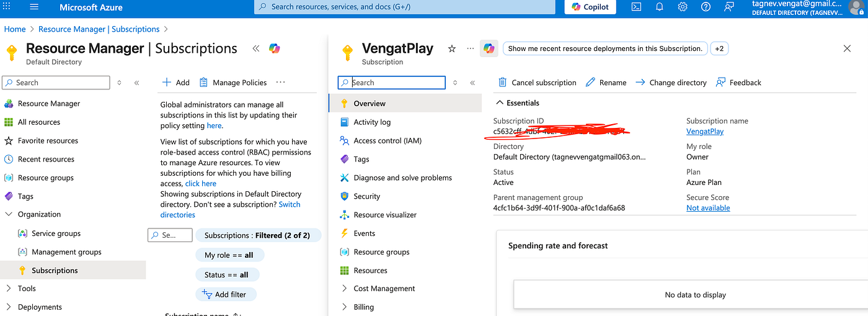
Task: Click VengatPlay menu search box
Action: 392,83
